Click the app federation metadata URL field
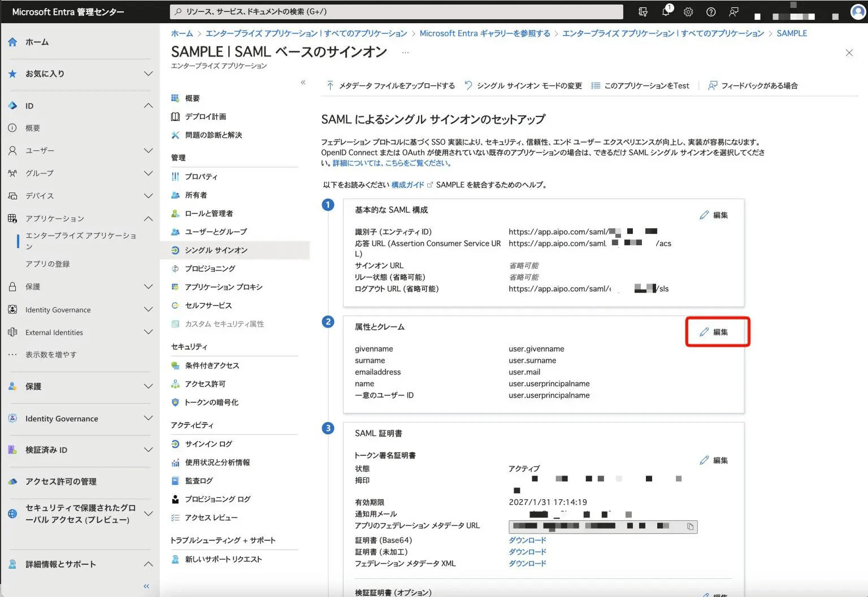868x597 pixels. (x=603, y=526)
